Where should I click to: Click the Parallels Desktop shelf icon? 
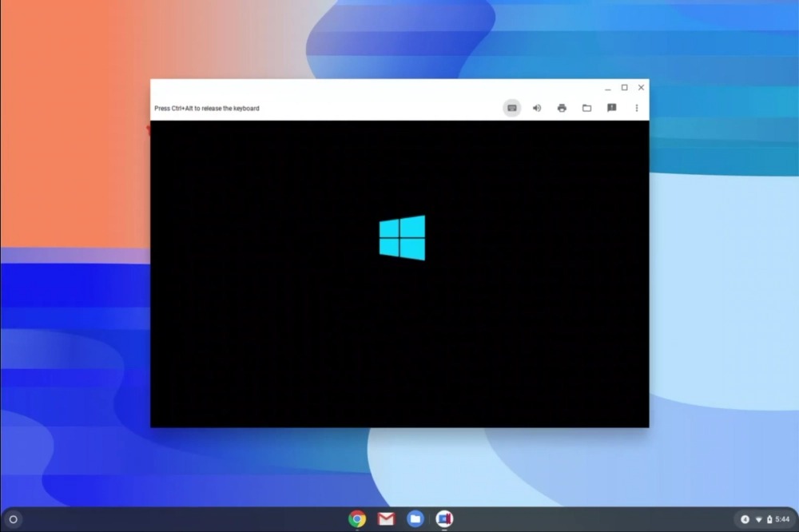tap(444, 519)
